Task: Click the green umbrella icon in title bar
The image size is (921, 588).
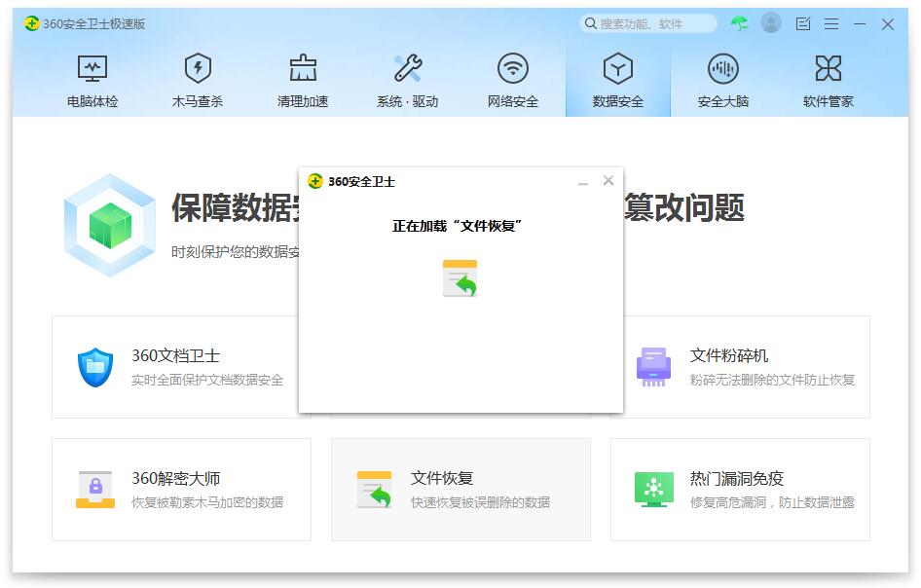Action: [740, 23]
